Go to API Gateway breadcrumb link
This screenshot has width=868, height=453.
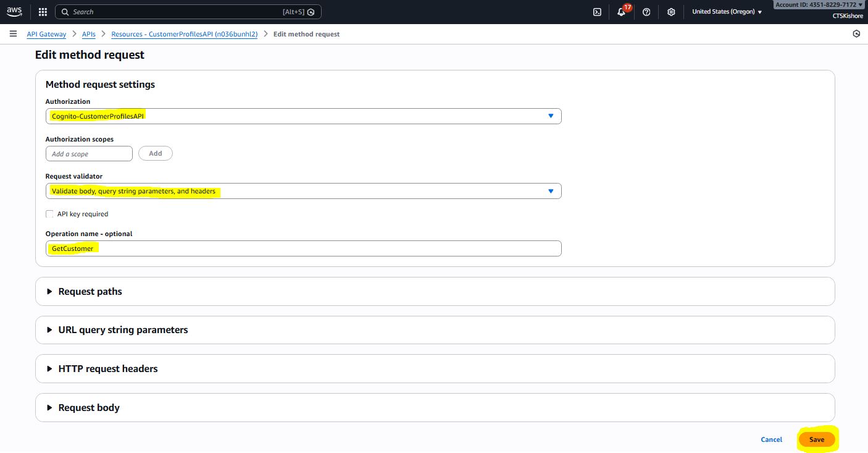46,34
